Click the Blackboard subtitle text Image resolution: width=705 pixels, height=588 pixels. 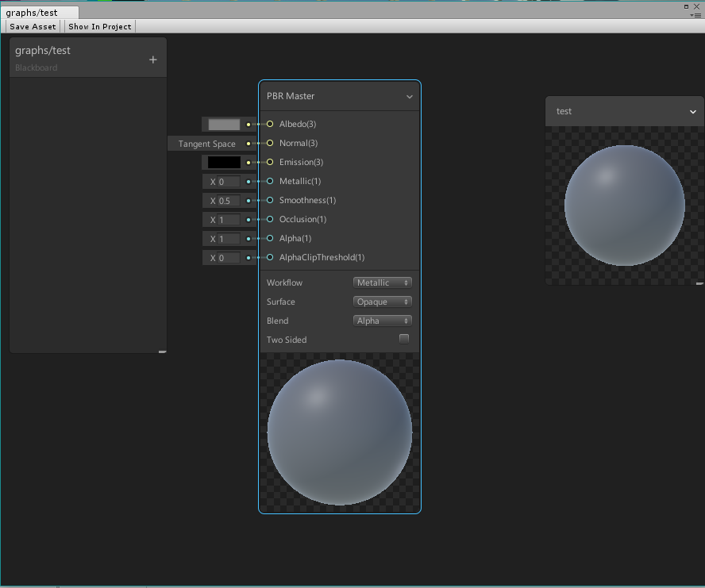point(36,67)
